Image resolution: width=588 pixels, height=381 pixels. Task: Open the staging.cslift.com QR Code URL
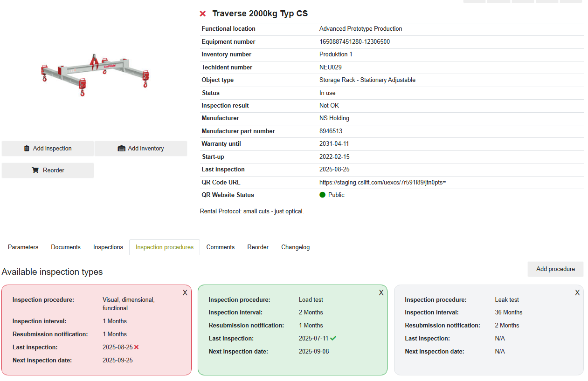coord(382,183)
